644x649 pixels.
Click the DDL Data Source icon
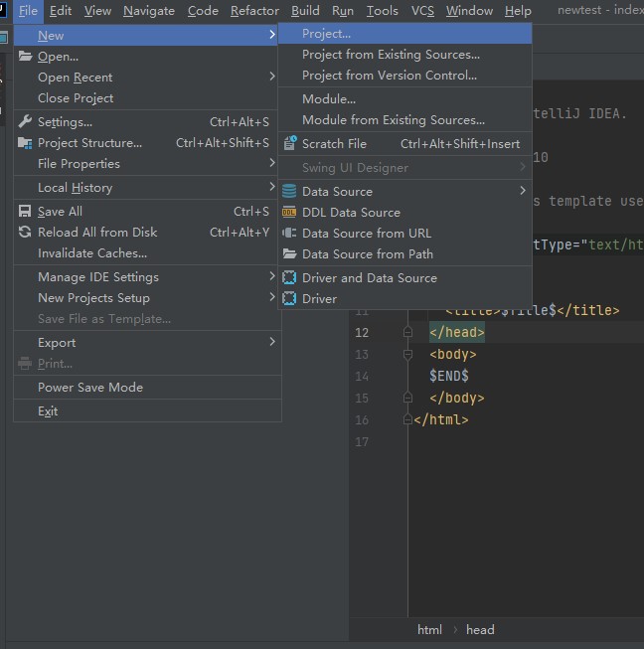pyautogui.click(x=289, y=212)
